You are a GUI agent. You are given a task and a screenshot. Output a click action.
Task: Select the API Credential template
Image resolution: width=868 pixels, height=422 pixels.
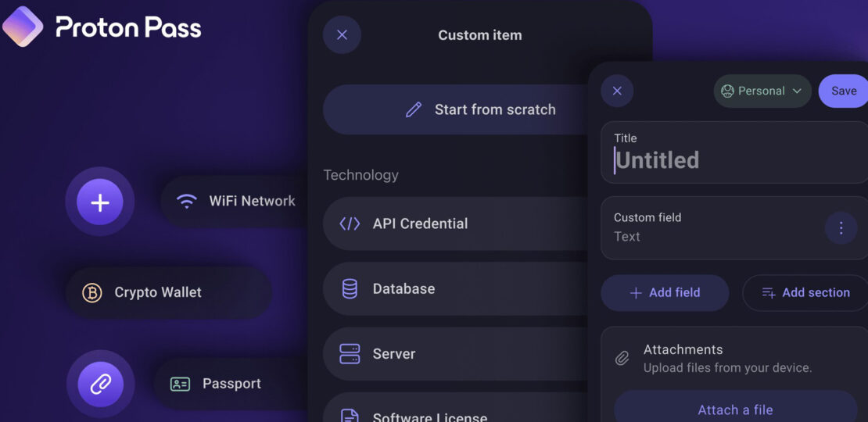click(455, 224)
